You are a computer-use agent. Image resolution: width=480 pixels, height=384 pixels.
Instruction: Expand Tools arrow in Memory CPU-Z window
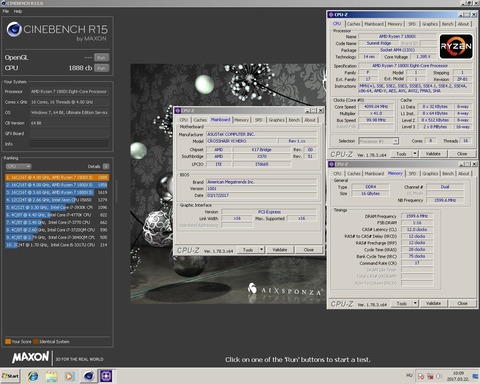415,303
